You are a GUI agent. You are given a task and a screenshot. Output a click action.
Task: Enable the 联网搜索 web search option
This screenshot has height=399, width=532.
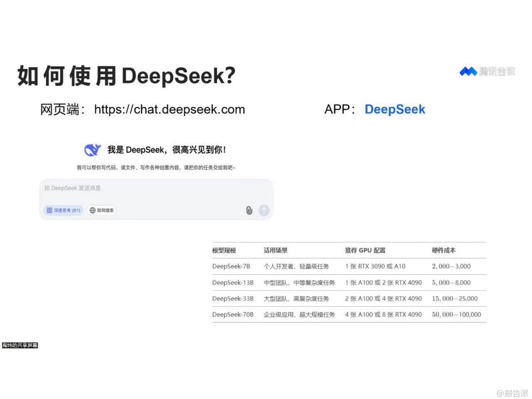102,210
